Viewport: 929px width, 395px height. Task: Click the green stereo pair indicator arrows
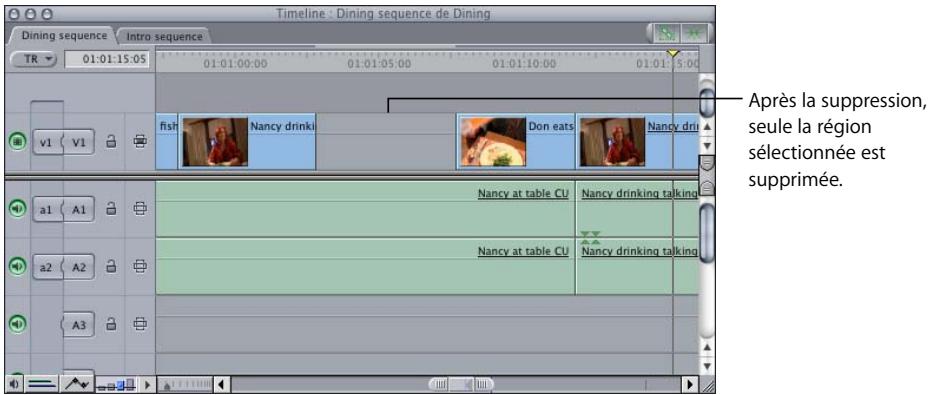click(591, 237)
